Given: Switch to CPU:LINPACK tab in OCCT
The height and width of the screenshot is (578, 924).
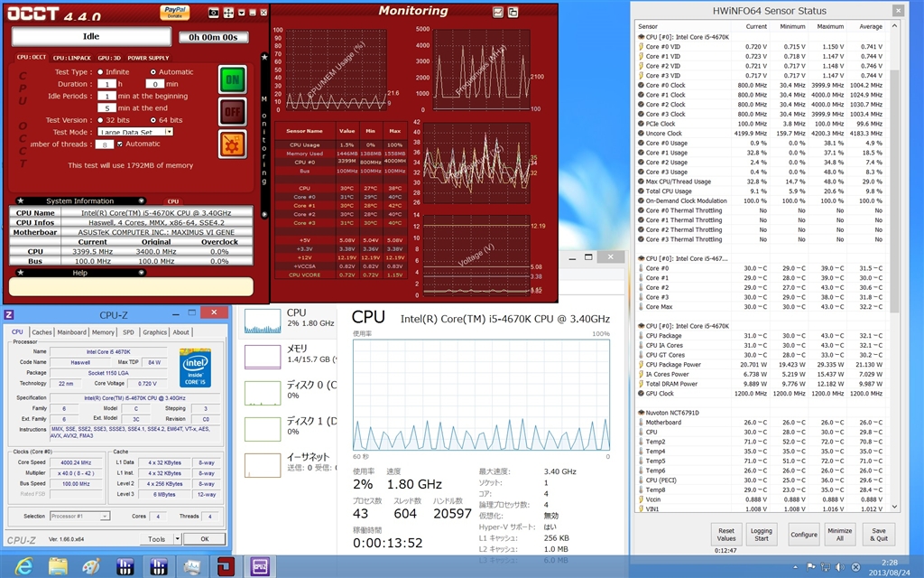Looking at the screenshot, I should (x=72, y=58).
